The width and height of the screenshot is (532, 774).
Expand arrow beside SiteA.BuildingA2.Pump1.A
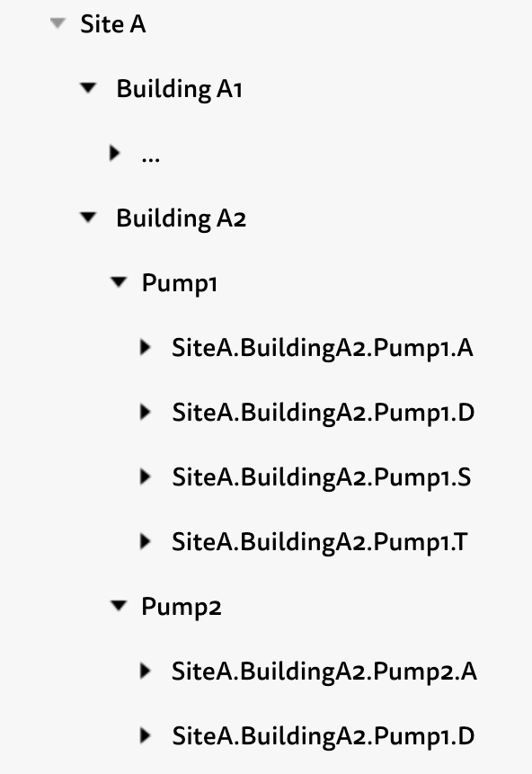(145, 347)
